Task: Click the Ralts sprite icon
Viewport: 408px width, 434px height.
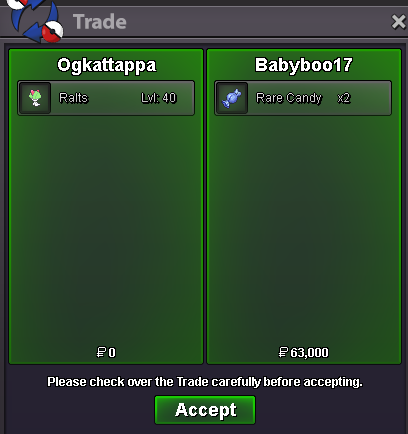Action: (35, 98)
